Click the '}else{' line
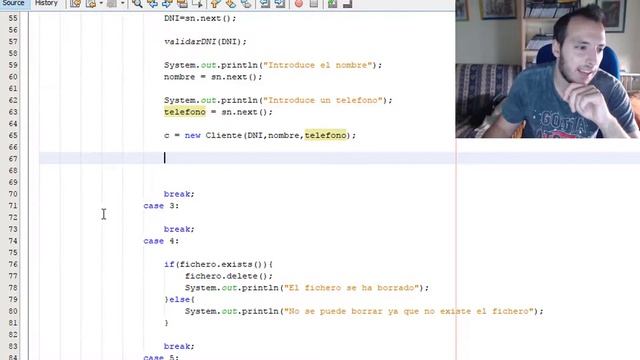 179,300
